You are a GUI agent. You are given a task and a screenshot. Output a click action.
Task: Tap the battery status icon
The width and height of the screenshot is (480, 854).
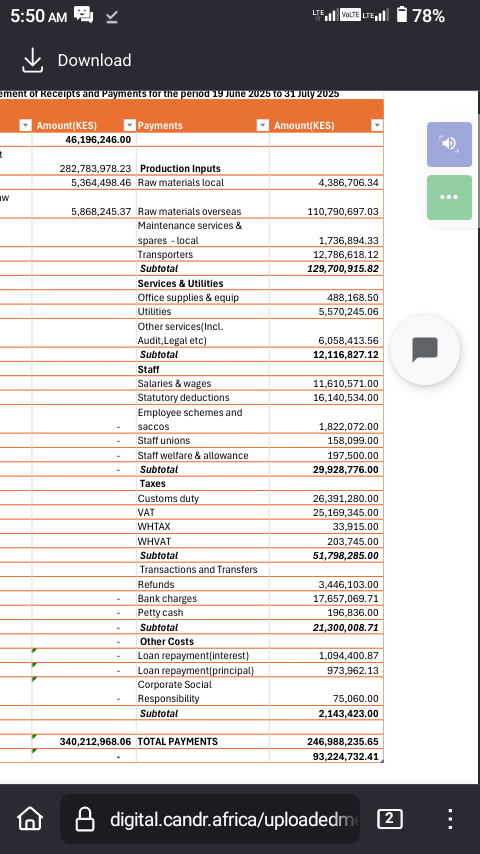tap(402, 15)
